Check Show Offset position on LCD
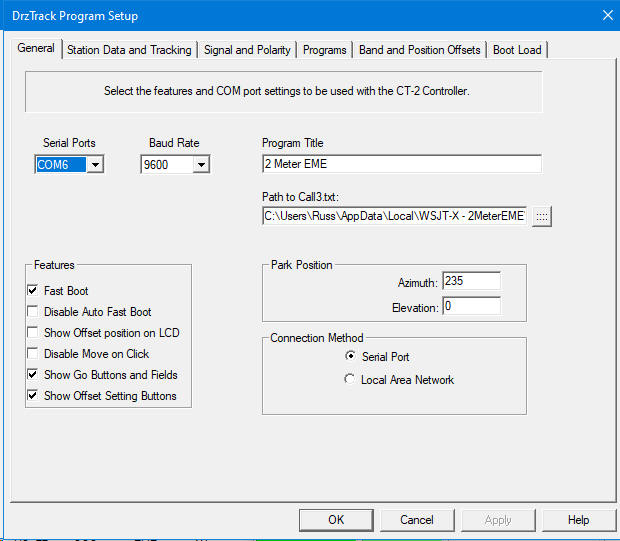Image resolution: width=620 pixels, height=541 pixels. click(x=34, y=333)
